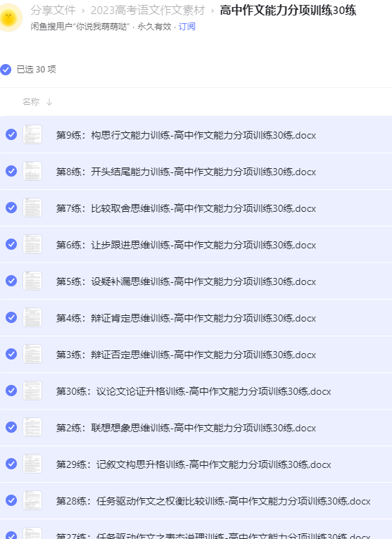Screen dimensions: 392x539
Task: Navigate to 2023高考语文作文素材 breadcrumb folder
Action: 148,11
